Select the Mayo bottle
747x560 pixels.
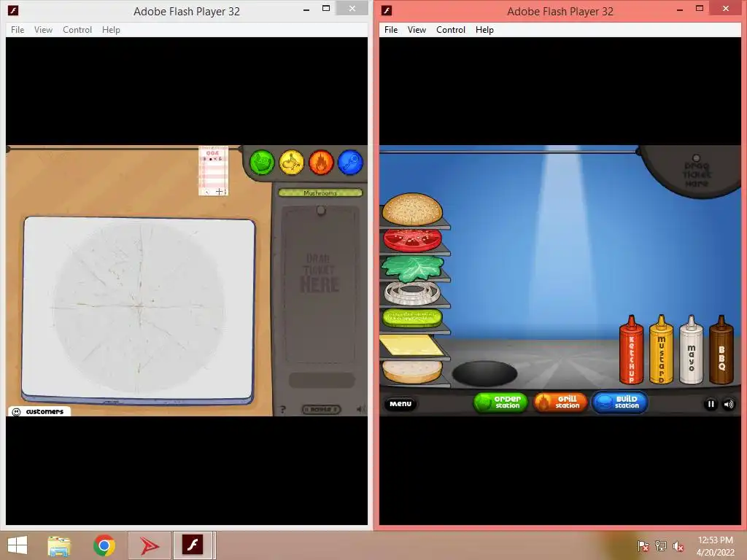[692, 350]
